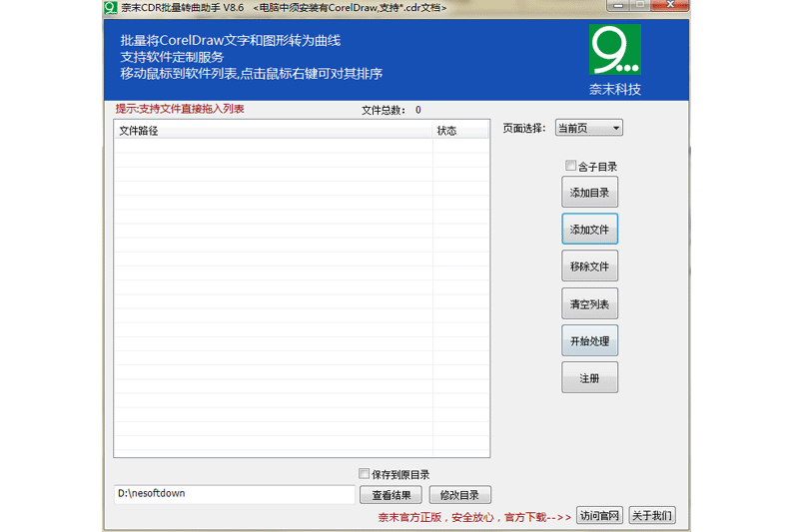Open the 注册 registration button
799x532 pixels.
(x=589, y=378)
